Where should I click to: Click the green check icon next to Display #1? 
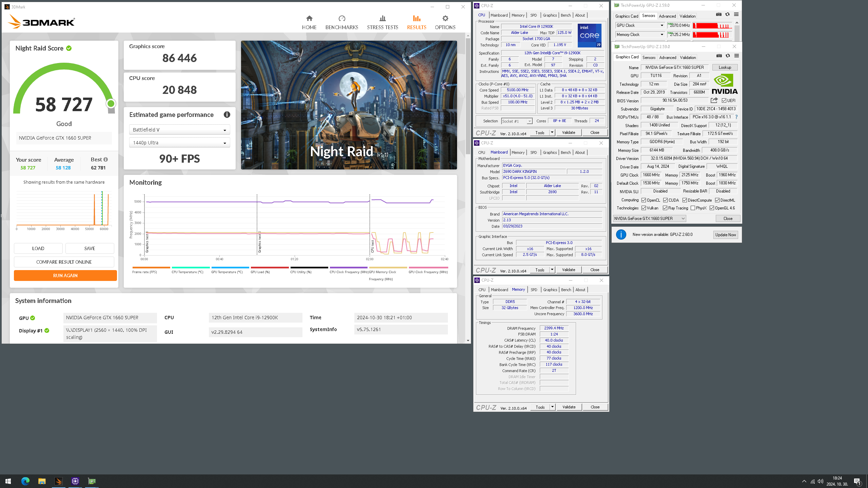click(47, 330)
